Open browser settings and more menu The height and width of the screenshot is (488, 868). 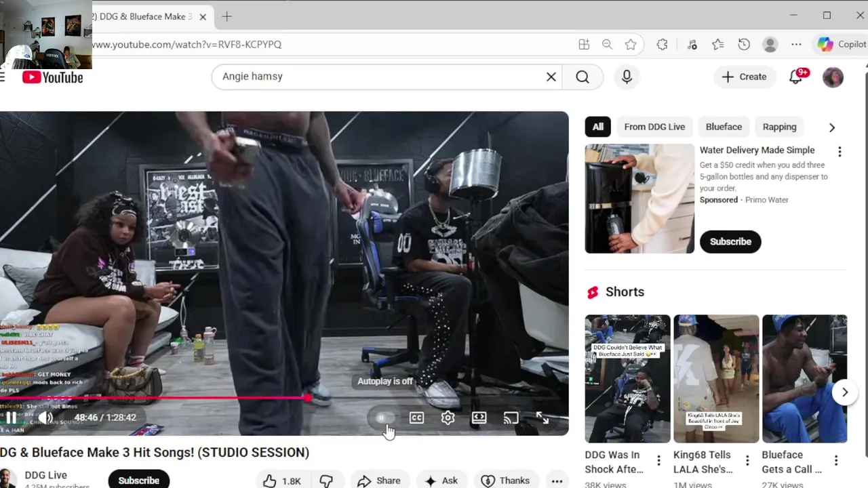pyautogui.click(x=796, y=44)
